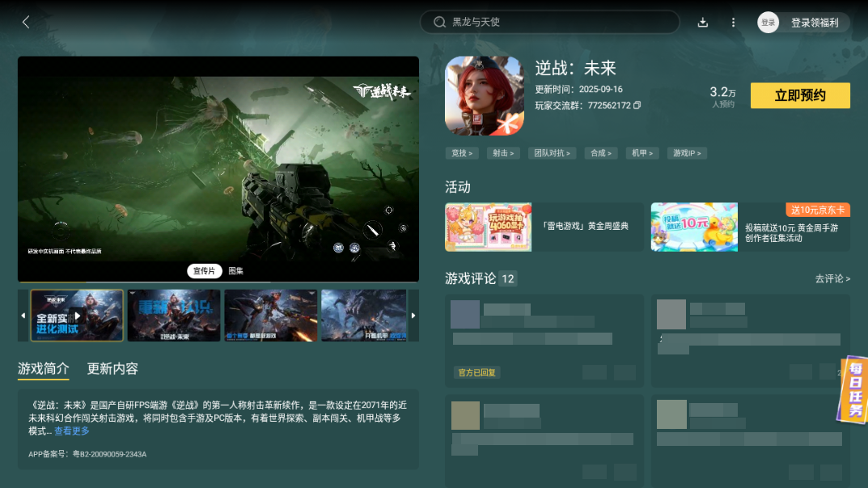Open 「雷电游戏」黄金周盛典 activity banner
The width and height of the screenshot is (868, 488).
544,227
